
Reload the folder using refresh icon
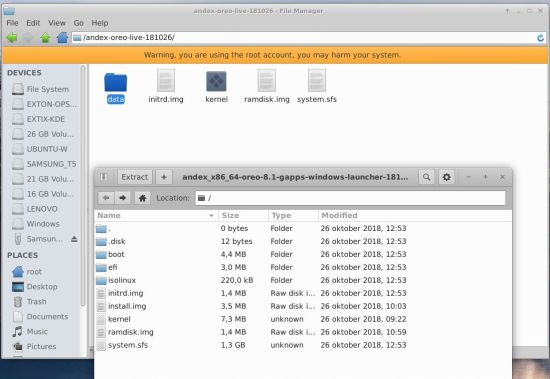(541, 38)
